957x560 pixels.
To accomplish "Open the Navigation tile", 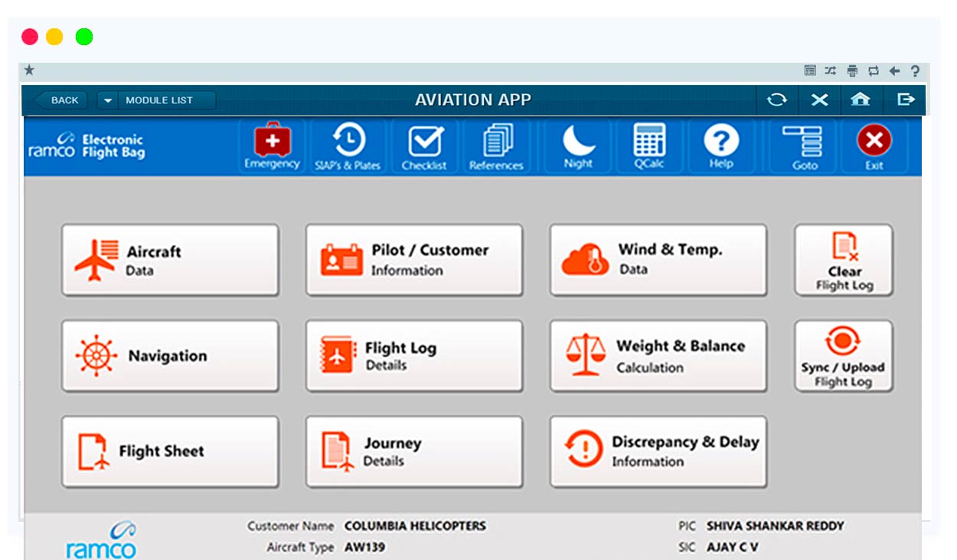I will [170, 356].
